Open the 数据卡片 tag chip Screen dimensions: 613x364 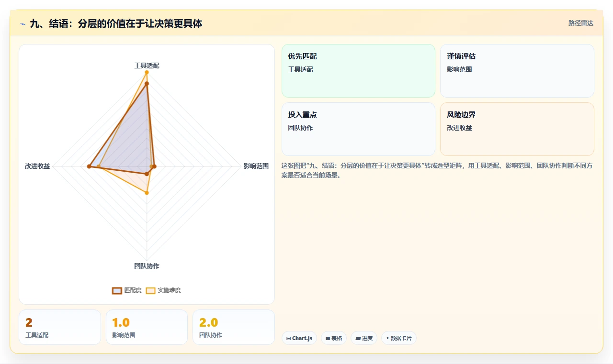398,338
